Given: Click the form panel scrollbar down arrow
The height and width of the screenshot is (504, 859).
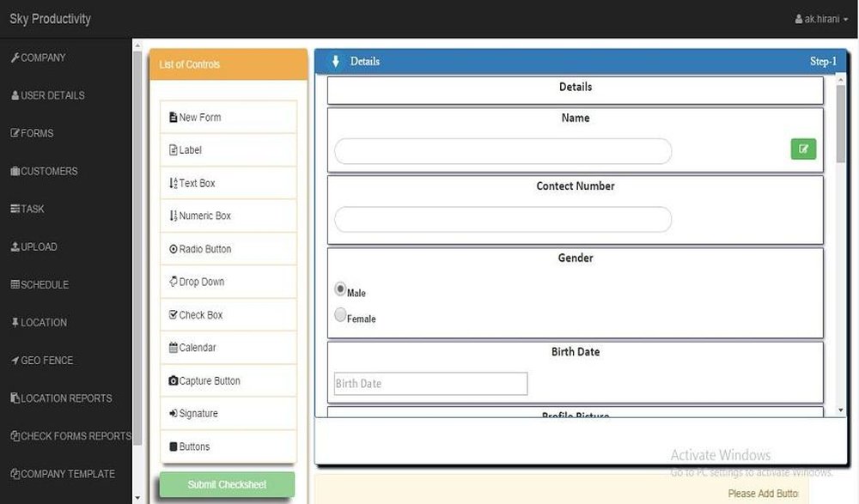Looking at the screenshot, I should click(840, 410).
